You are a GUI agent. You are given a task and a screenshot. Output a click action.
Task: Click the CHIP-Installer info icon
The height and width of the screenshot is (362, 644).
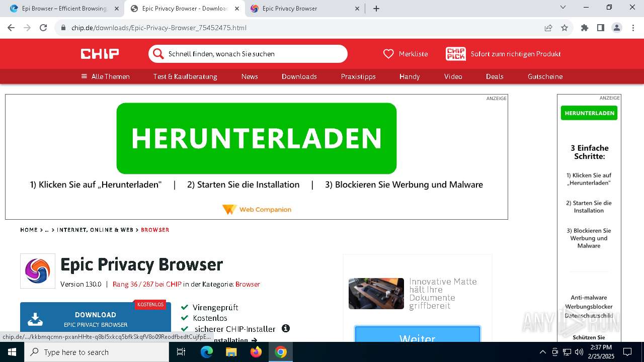(286, 328)
